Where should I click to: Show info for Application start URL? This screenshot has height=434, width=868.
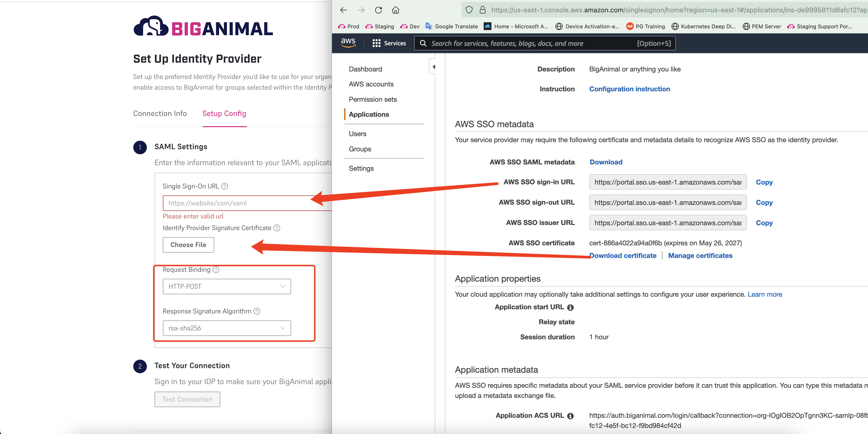tap(570, 307)
